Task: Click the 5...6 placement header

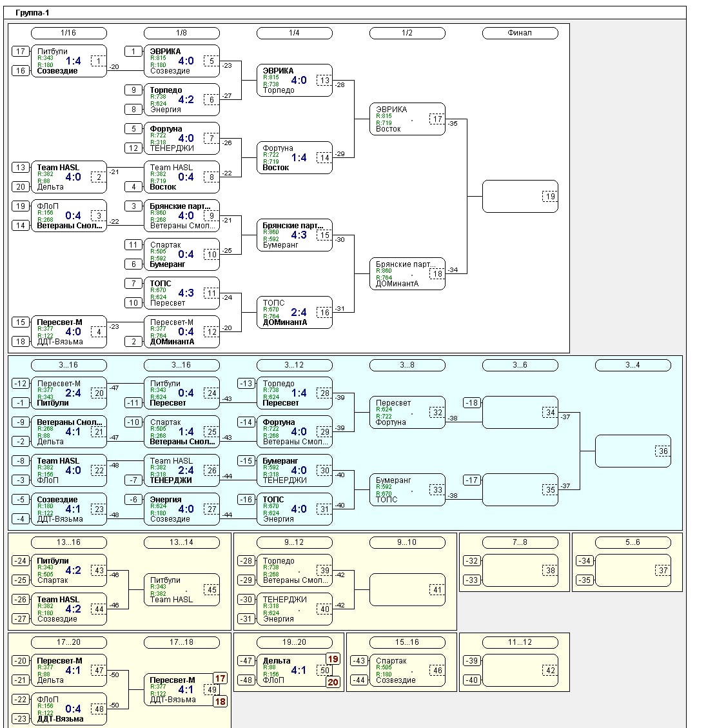Action: (x=633, y=542)
